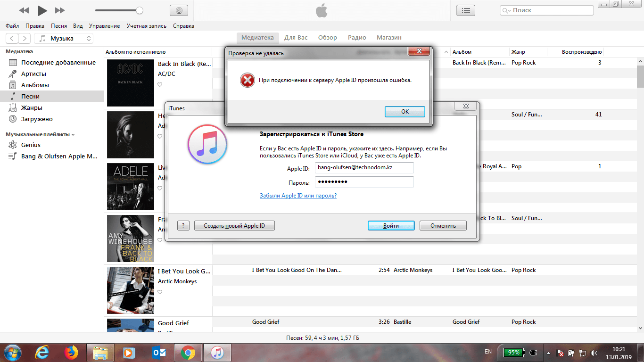Select Песни in the sidebar
This screenshot has width=644, height=362.
tap(52, 96)
